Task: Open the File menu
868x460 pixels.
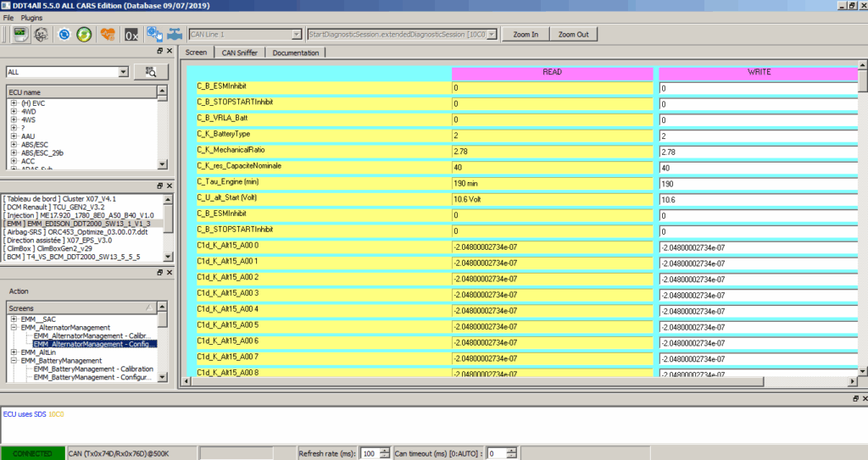Action: (8, 17)
